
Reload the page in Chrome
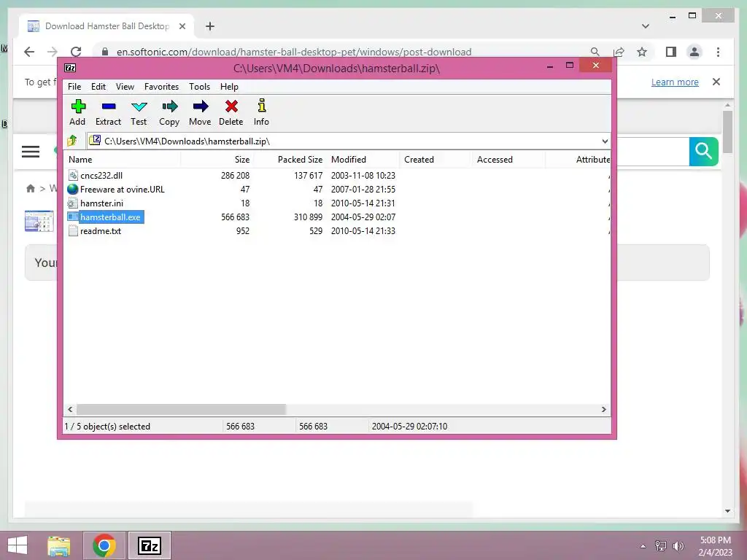(x=76, y=52)
